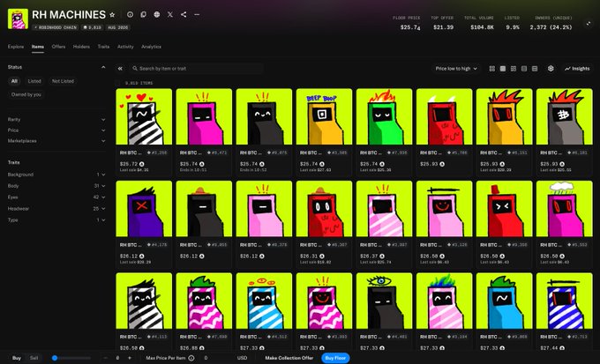
Task: Open the more options ellipsis menu
Action: (197, 14)
